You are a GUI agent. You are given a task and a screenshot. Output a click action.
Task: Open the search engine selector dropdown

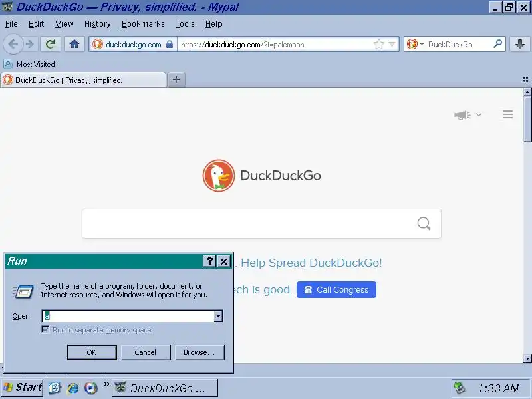pos(415,44)
